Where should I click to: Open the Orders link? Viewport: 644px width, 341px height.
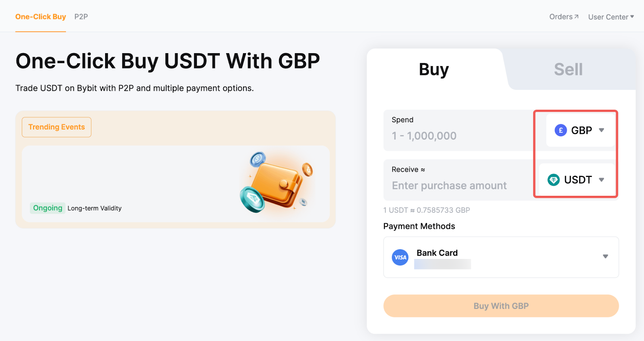561,16
